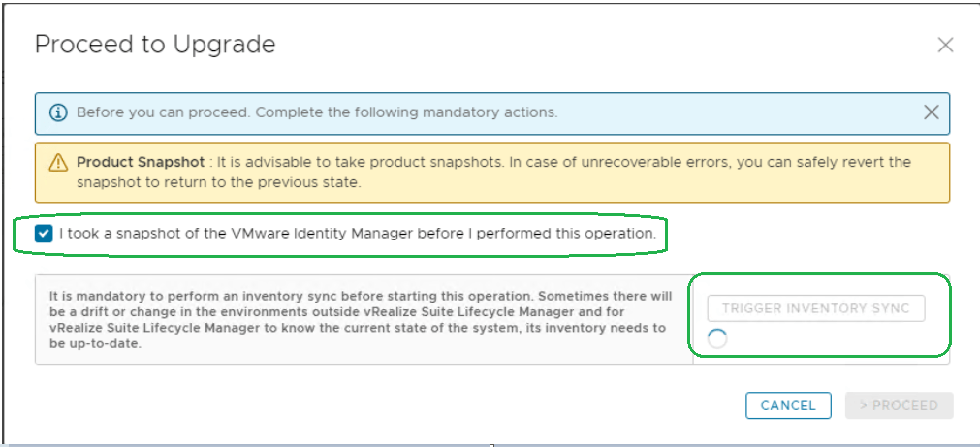Screen dimensions: 980x447
Task: Cancel the upgrade dialog
Action: pyautogui.click(x=788, y=406)
